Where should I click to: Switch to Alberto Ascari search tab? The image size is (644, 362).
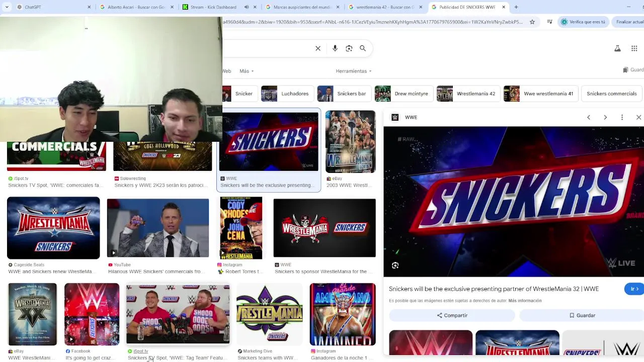[x=136, y=7]
